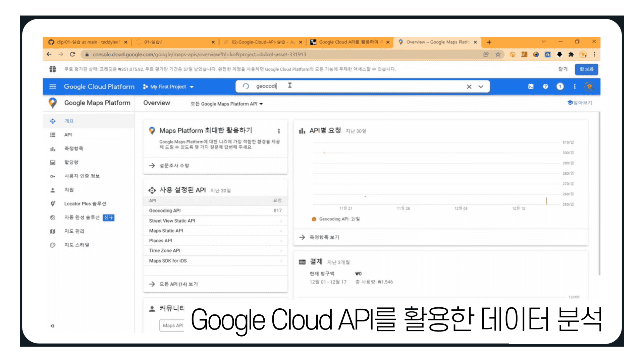This screenshot has width=644, height=362.
Task: Open notifications badge showing 1
Action: 560,86
